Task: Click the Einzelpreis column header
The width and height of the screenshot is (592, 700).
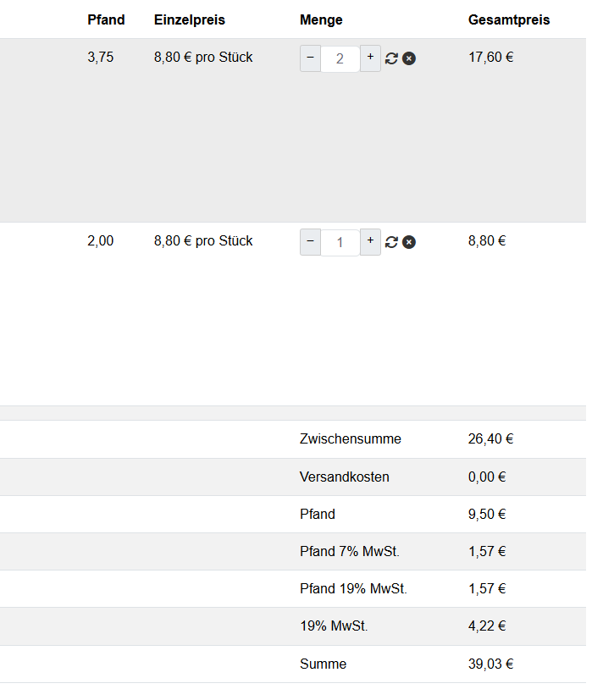Action: pyautogui.click(x=190, y=20)
